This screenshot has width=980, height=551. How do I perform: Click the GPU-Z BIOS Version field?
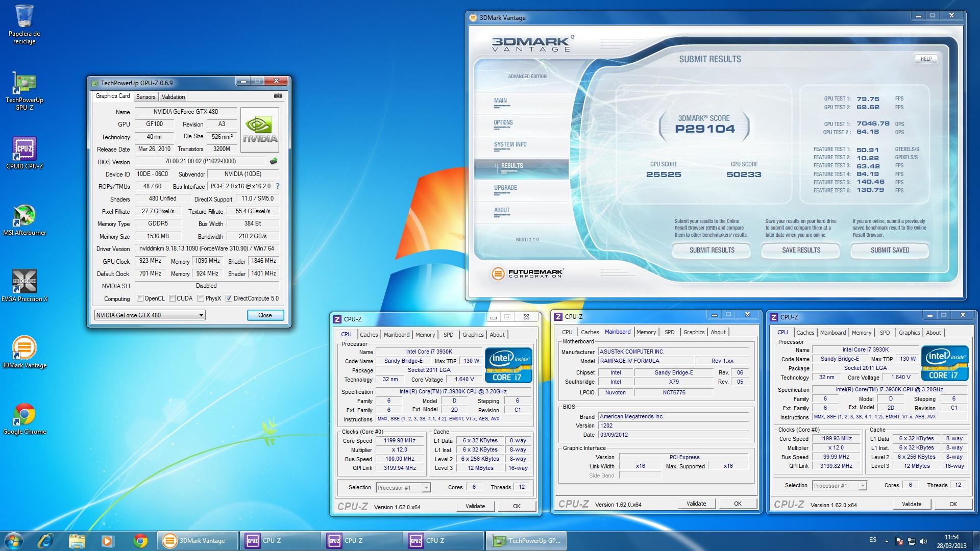click(200, 161)
